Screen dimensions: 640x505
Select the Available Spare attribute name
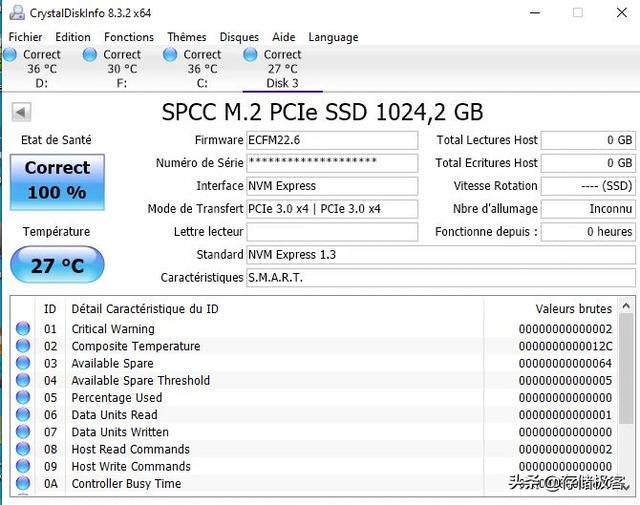(x=112, y=363)
